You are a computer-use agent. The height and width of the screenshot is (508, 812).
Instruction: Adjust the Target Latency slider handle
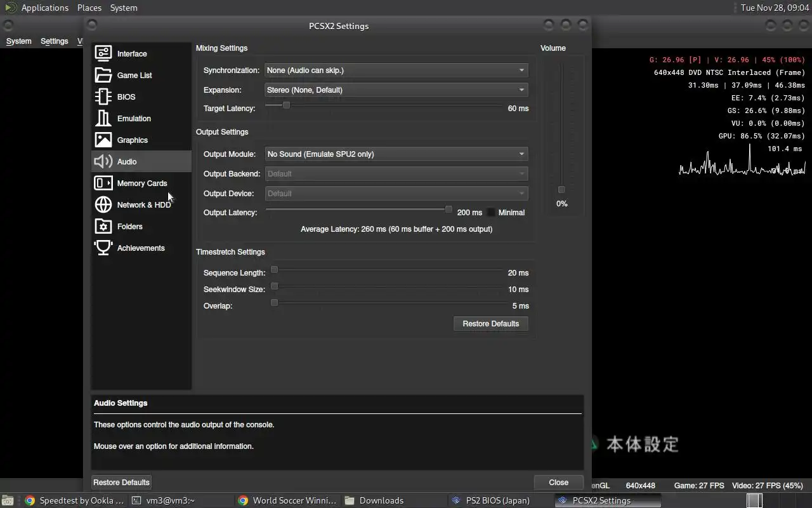[286, 105]
